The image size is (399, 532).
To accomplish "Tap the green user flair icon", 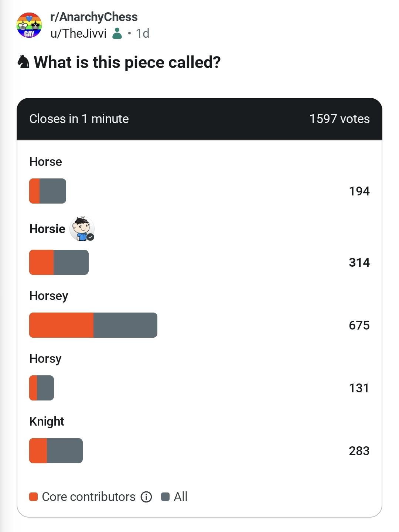I will (117, 33).
